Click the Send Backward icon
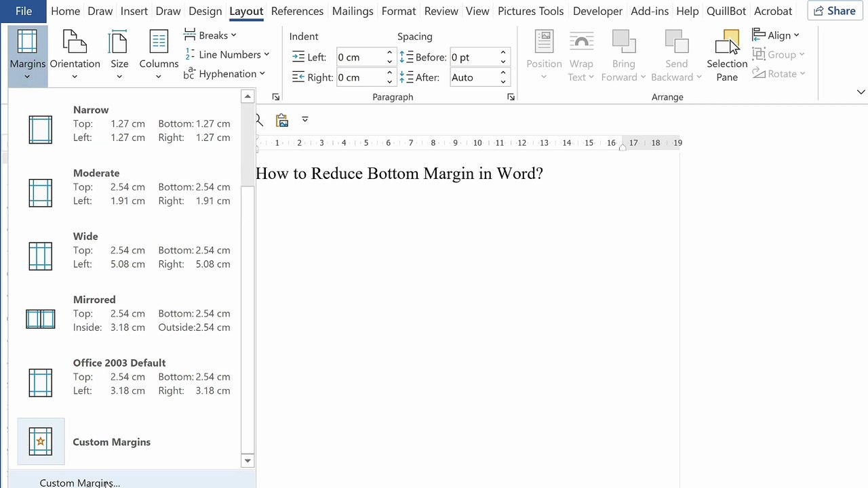868x488 pixels. pyautogui.click(x=676, y=42)
